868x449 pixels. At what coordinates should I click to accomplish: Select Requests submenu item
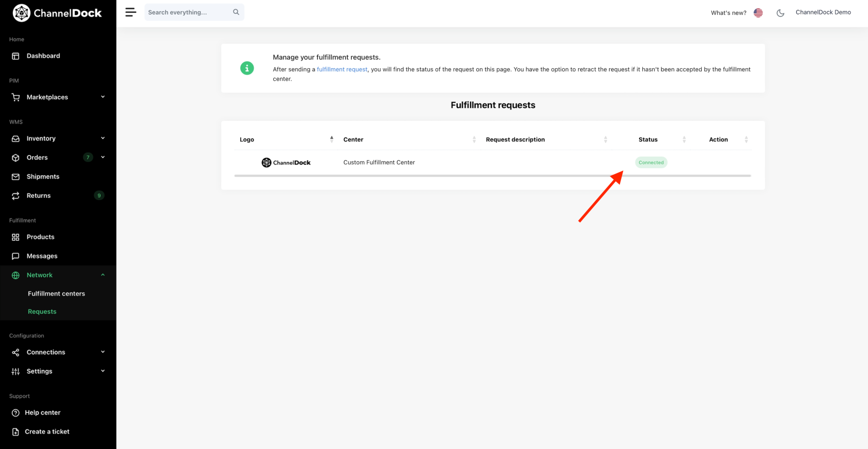pyautogui.click(x=42, y=312)
